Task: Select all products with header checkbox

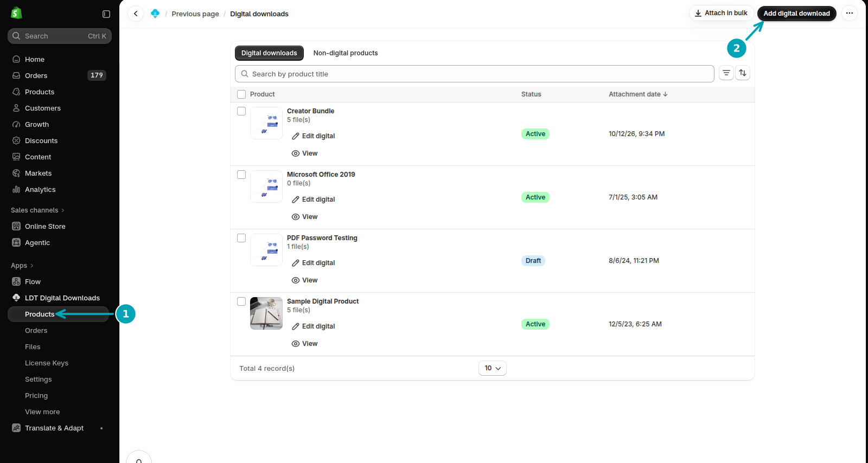Action: tap(241, 94)
